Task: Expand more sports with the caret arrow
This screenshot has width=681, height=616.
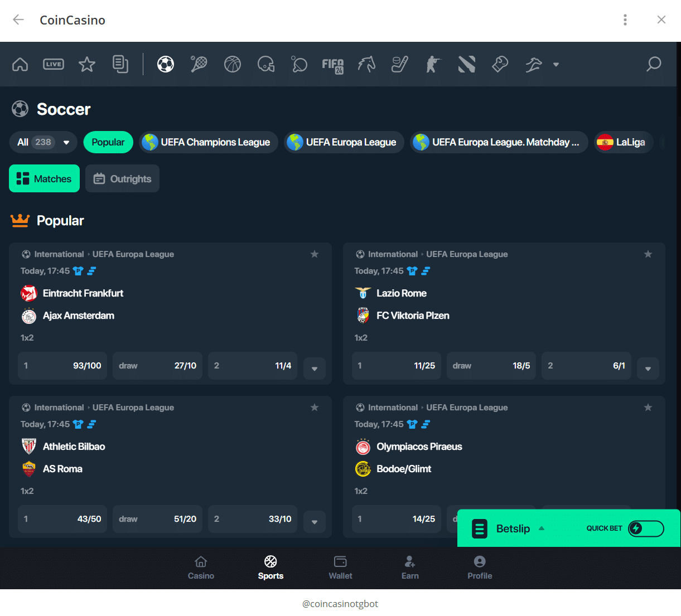Action: point(556,65)
